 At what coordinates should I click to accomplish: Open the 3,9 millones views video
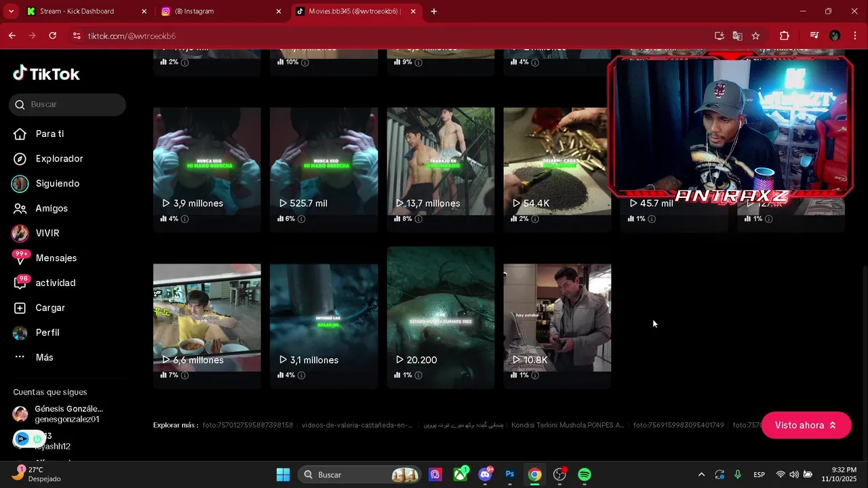tap(207, 161)
